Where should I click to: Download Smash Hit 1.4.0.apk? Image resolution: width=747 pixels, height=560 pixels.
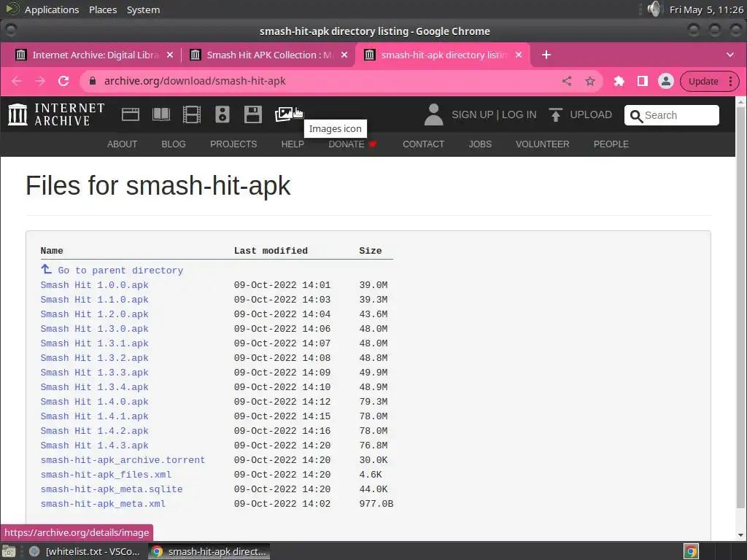pos(94,402)
